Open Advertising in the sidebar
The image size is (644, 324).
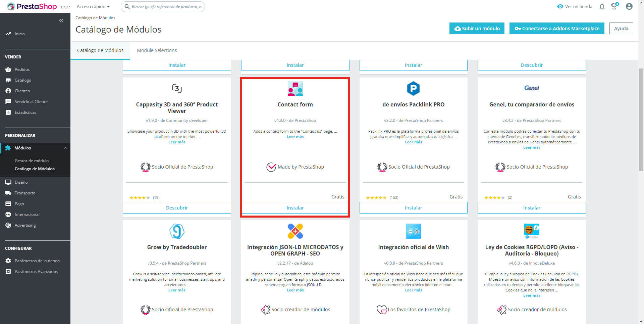click(x=25, y=225)
